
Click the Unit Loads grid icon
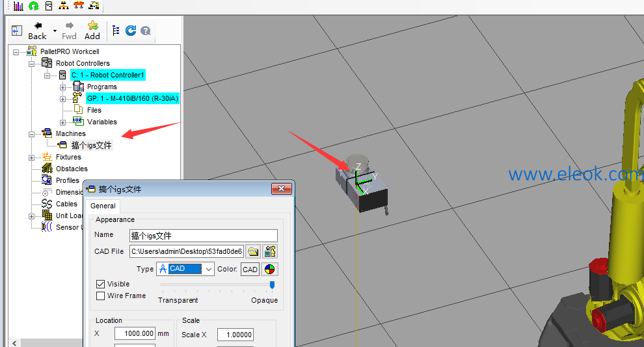click(47, 215)
